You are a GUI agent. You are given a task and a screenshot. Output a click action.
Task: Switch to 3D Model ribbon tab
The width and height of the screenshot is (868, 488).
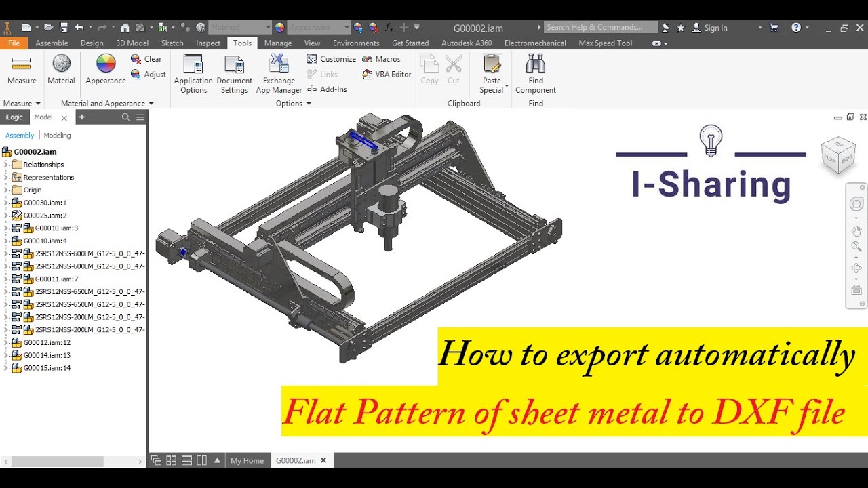pyautogui.click(x=132, y=43)
